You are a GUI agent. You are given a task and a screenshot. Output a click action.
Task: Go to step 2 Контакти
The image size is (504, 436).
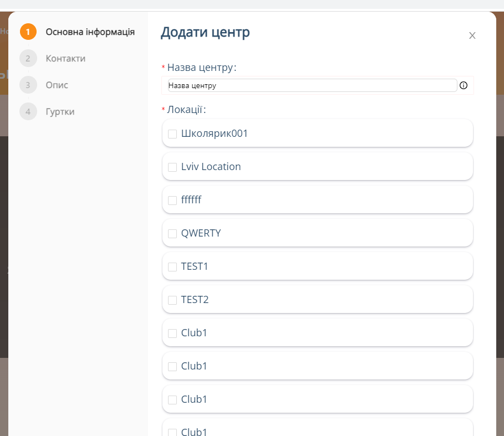click(x=53, y=58)
